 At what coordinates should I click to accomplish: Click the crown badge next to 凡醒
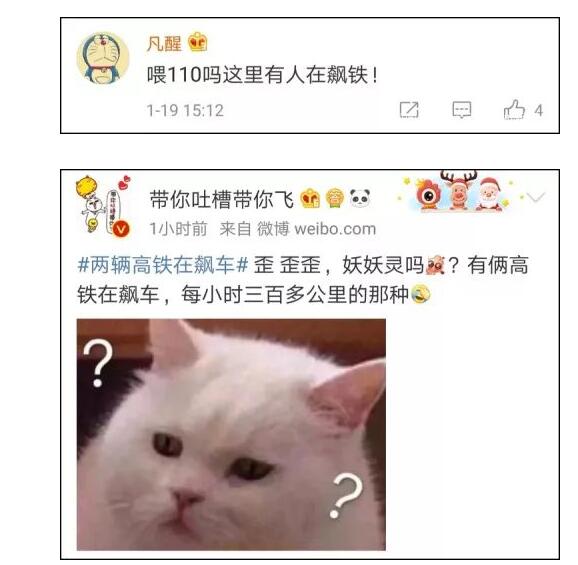click(198, 42)
